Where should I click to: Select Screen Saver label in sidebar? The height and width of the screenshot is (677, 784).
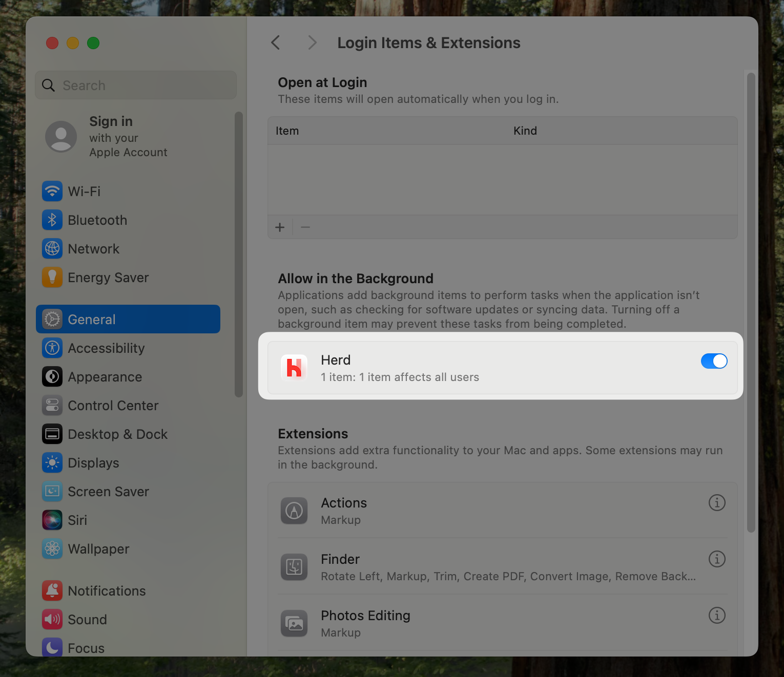point(109,492)
